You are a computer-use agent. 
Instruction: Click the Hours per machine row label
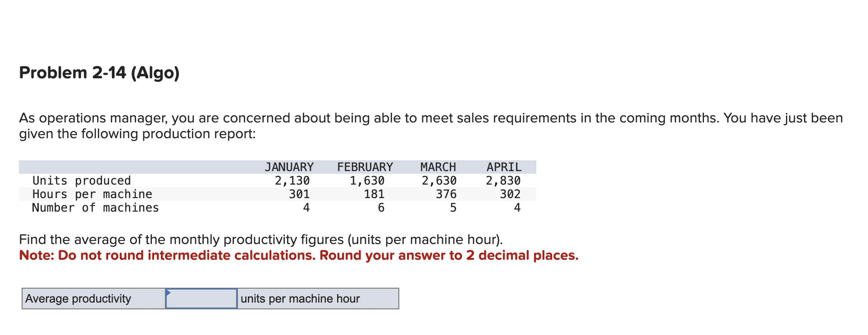[92, 194]
